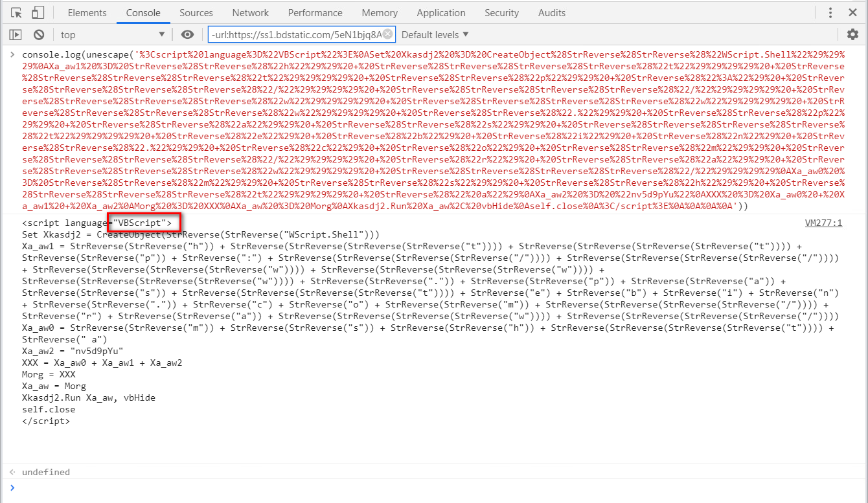Open the DevTools three-dot customize menu
Screen dimensions: 868x503
click(x=830, y=13)
